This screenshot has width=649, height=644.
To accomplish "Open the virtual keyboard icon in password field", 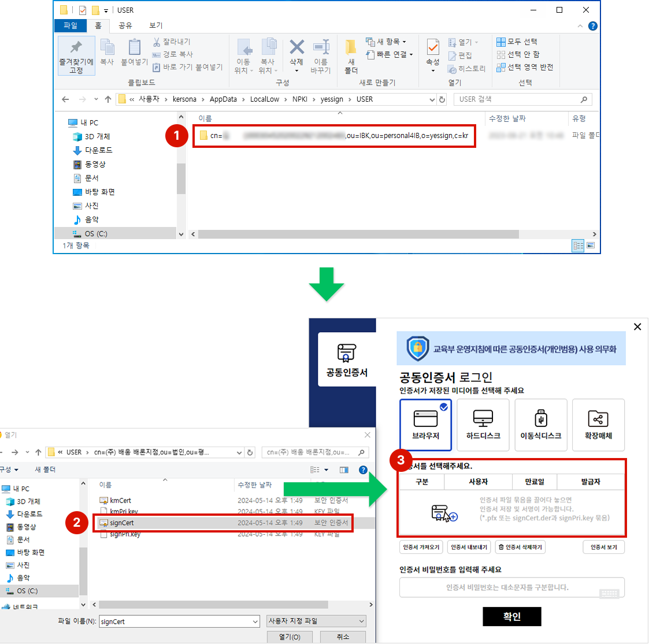I will pyautogui.click(x=609, y=594).
